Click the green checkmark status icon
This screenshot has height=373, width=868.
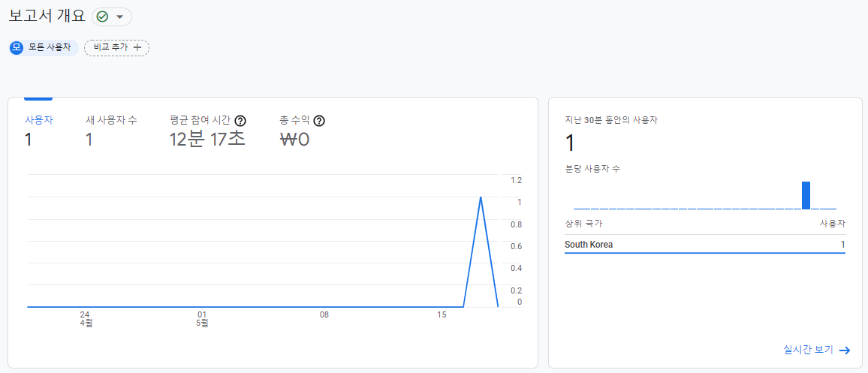tap(102, 17)
